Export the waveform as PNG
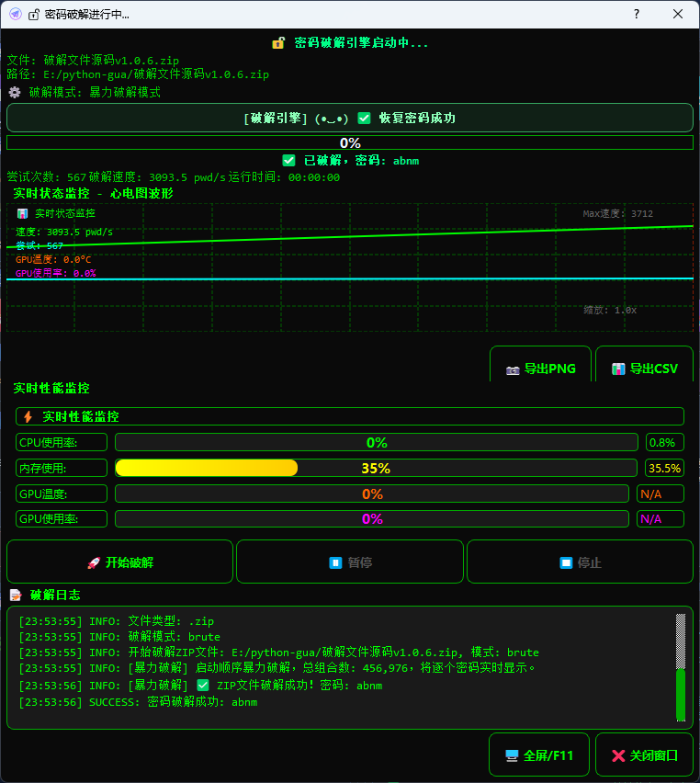The height and width of the screenshot is (783, 700). tap(541, 365)
